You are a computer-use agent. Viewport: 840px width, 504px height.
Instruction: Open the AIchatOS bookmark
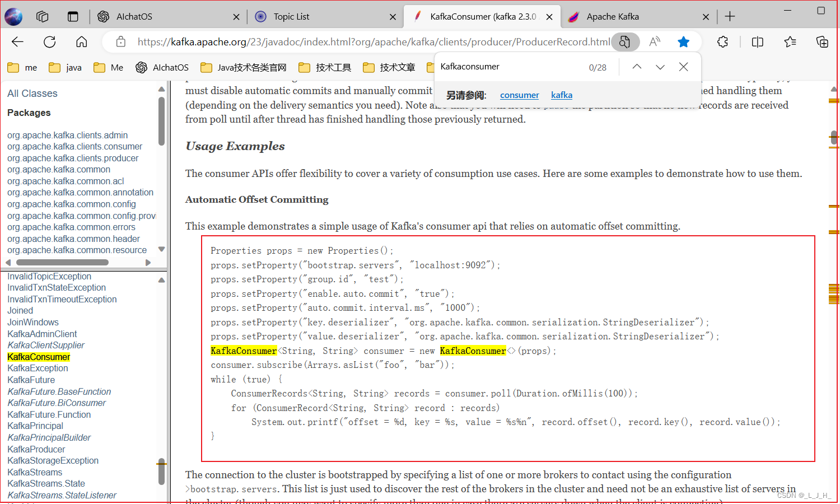click(x=162, y=68)
